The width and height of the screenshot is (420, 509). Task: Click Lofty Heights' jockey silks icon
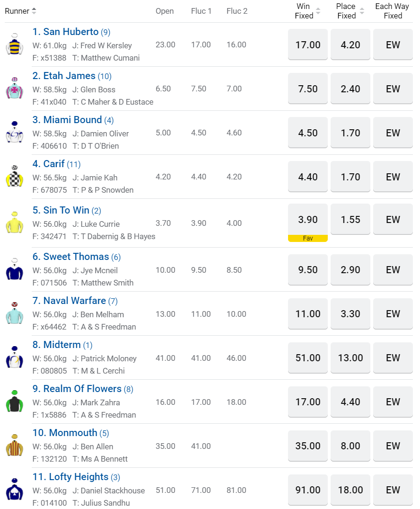pos(15,490)
